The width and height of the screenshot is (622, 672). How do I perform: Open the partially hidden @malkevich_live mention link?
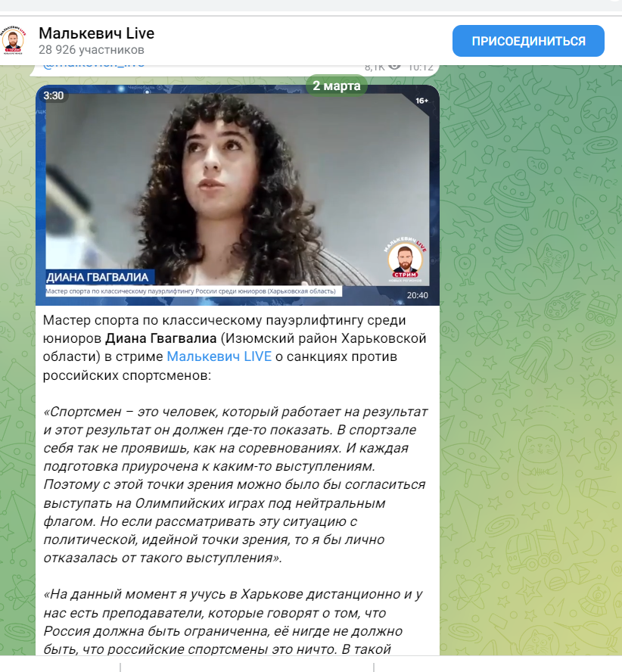coord(93,66)
